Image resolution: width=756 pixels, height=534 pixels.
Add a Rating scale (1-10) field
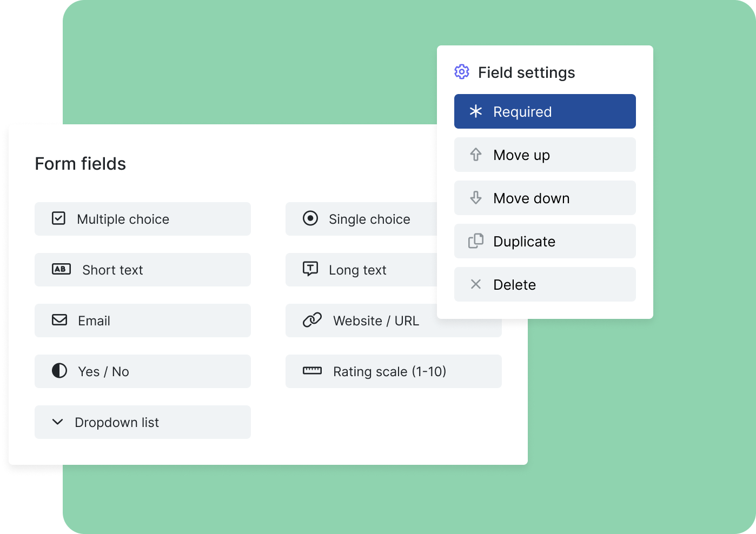click(x=394, y=371)
